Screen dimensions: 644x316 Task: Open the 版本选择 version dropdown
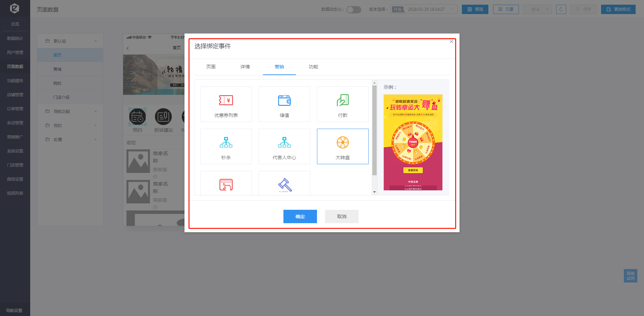[x=424, y=9]
